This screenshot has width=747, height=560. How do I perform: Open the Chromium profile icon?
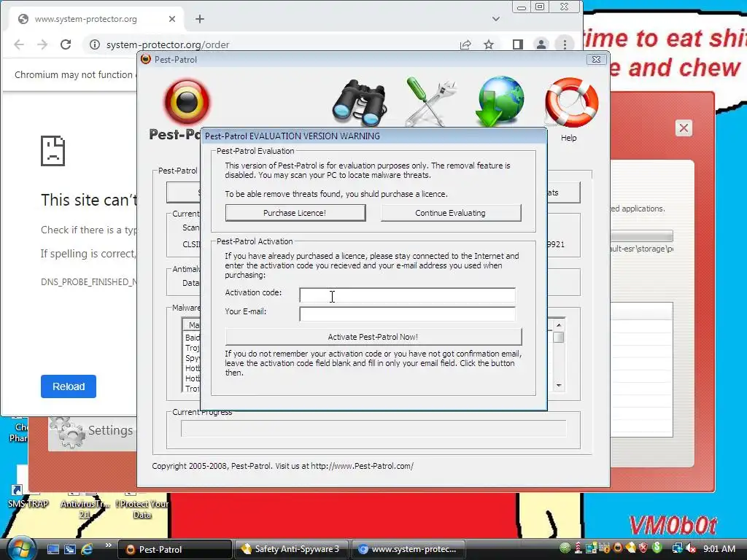click(x=541, y=44)
